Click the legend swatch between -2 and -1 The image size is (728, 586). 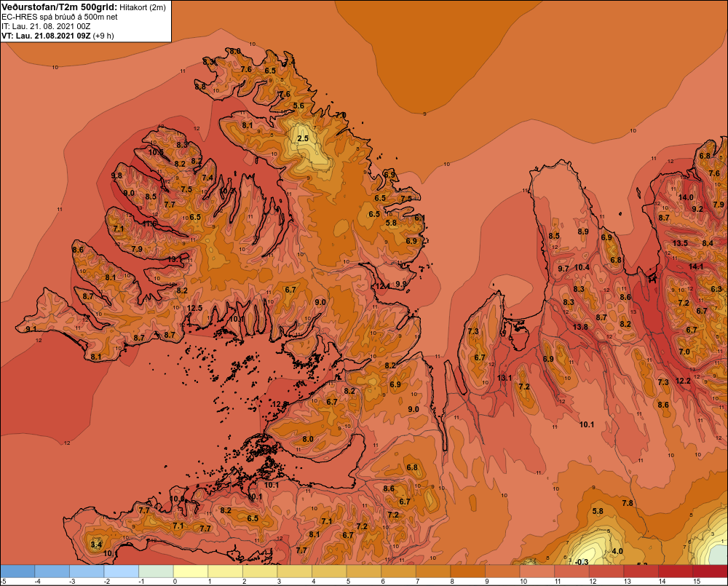pos(121,571)
